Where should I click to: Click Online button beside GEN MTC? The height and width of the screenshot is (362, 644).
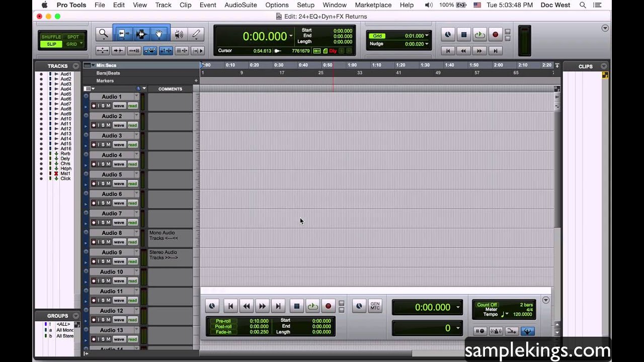359,306
